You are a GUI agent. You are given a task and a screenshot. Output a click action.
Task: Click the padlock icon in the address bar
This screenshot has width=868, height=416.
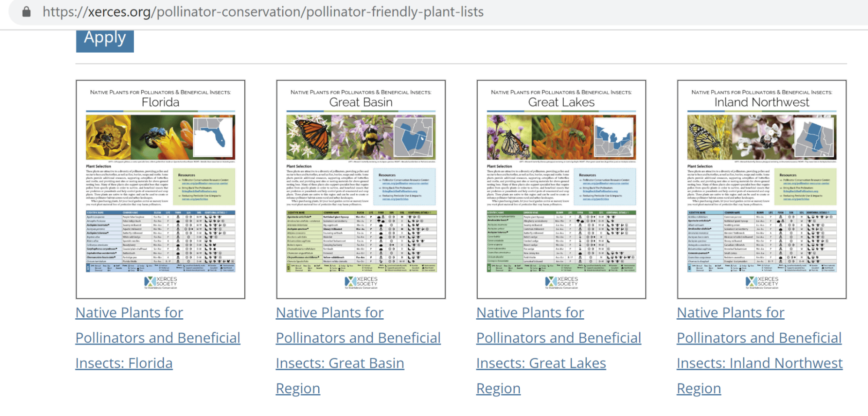coord(26,12)
